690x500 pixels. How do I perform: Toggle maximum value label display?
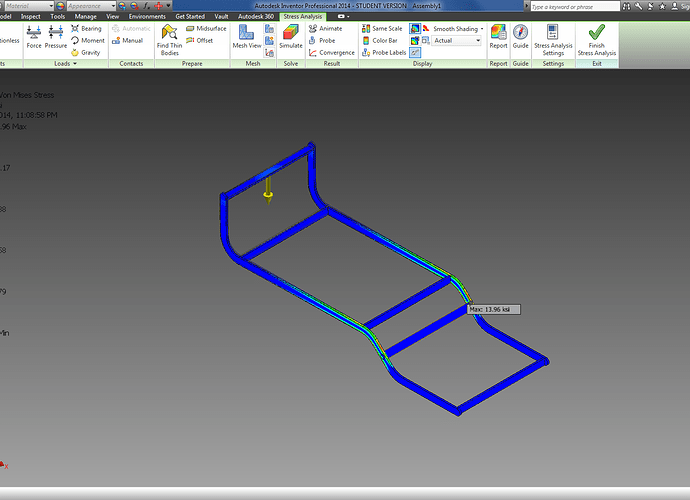(415, 29)
